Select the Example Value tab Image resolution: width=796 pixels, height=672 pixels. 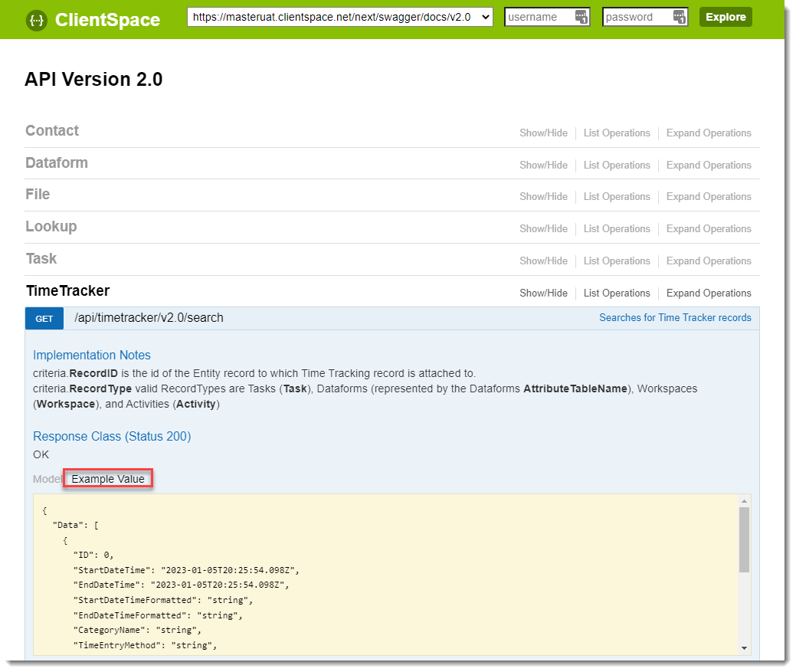pyautogui.click(x=108, y=480)
